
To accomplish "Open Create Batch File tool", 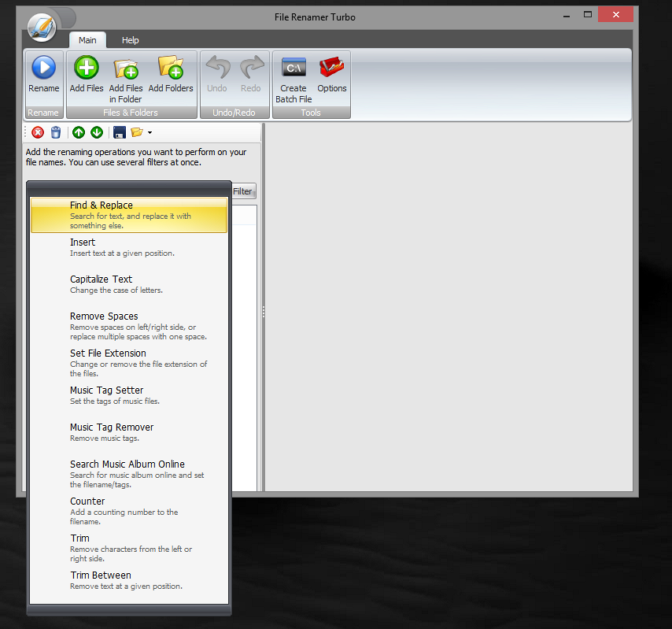I will click(294, 69).
